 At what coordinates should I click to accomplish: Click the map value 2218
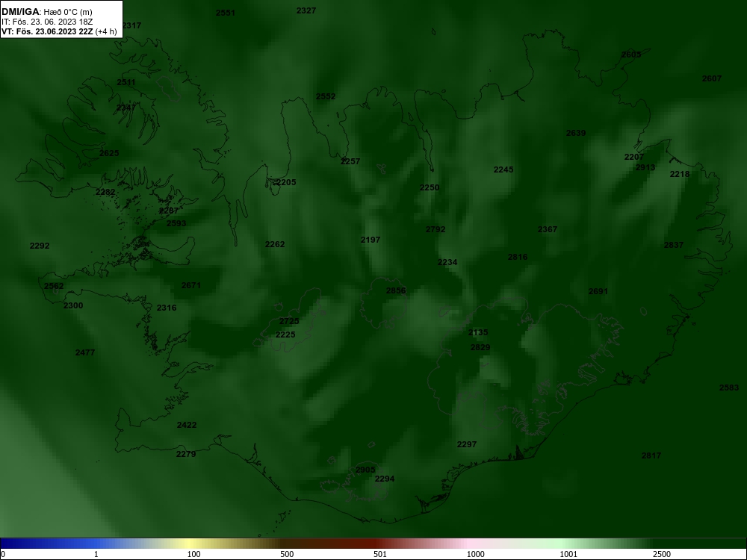(680, 174)
